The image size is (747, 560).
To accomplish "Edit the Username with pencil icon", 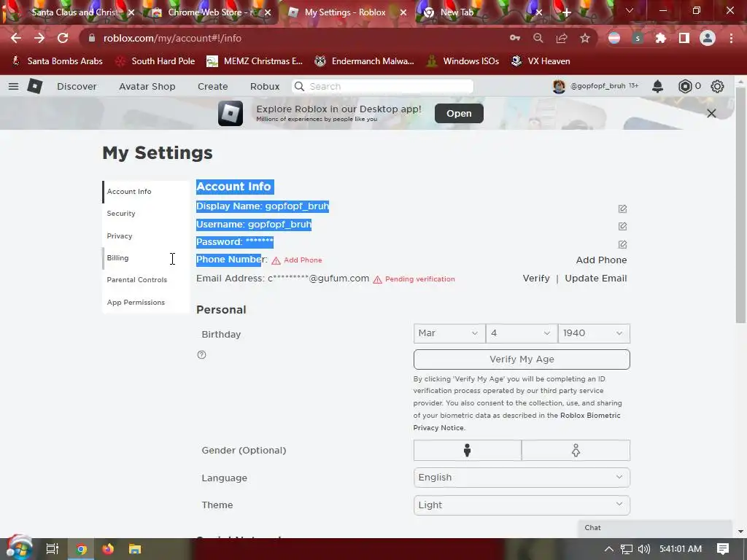I will [x=622, y=226].
